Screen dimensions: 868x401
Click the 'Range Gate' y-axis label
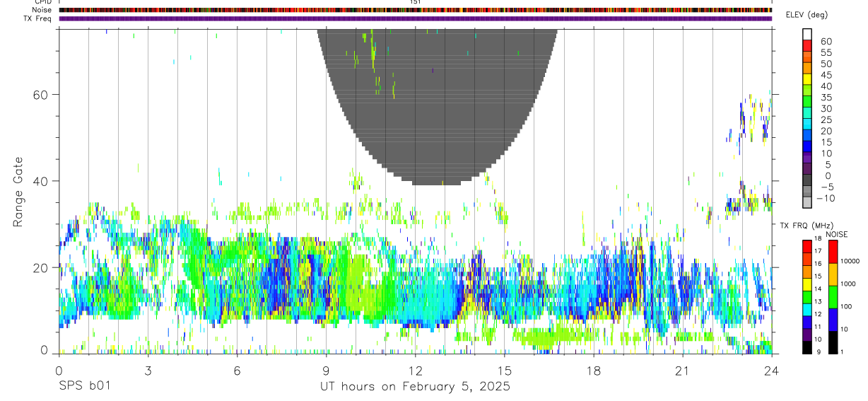pos(18,192)
